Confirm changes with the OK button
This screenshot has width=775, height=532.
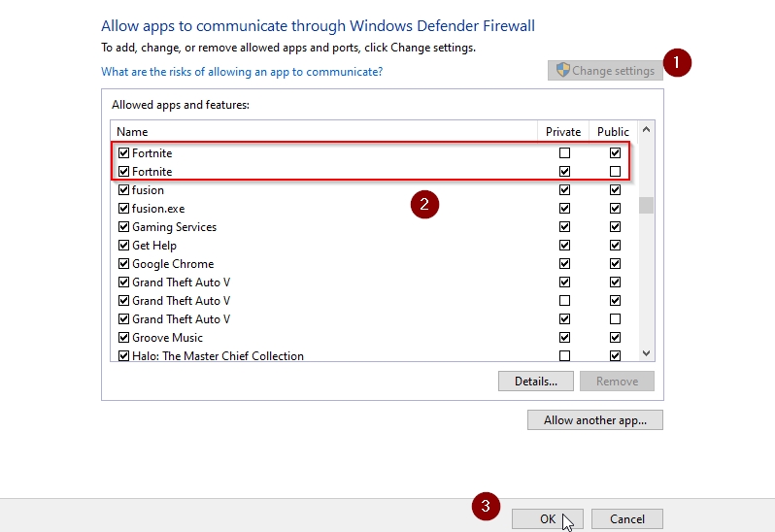coord(548,518)
